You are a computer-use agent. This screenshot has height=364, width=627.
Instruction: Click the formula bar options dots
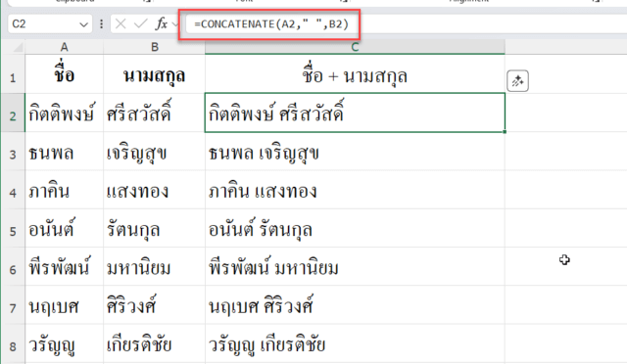101,24
